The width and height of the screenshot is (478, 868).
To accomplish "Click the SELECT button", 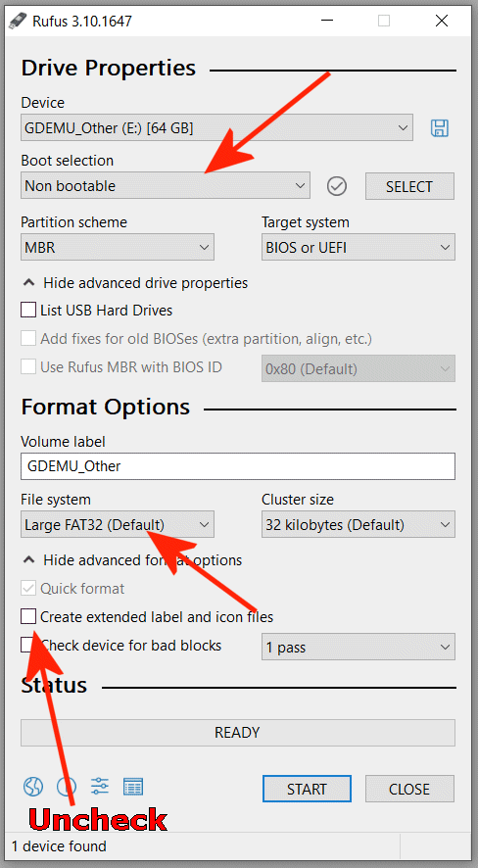I will point(409,186).
